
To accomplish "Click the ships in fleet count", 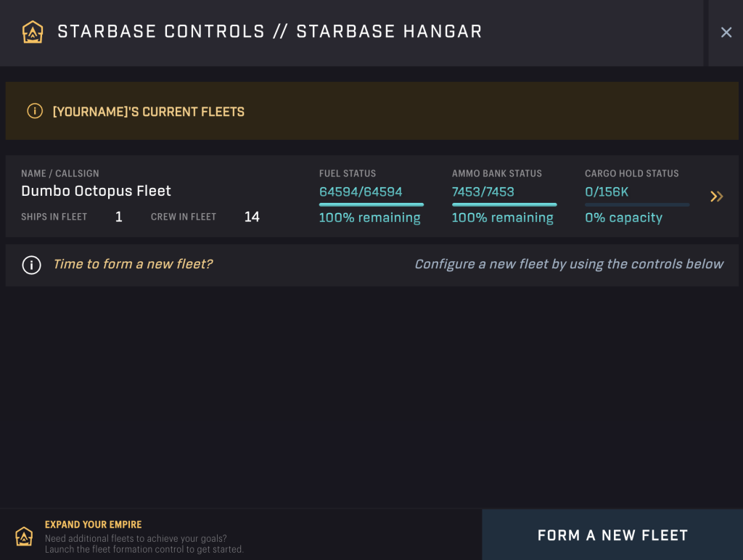I will coord(118,217).
